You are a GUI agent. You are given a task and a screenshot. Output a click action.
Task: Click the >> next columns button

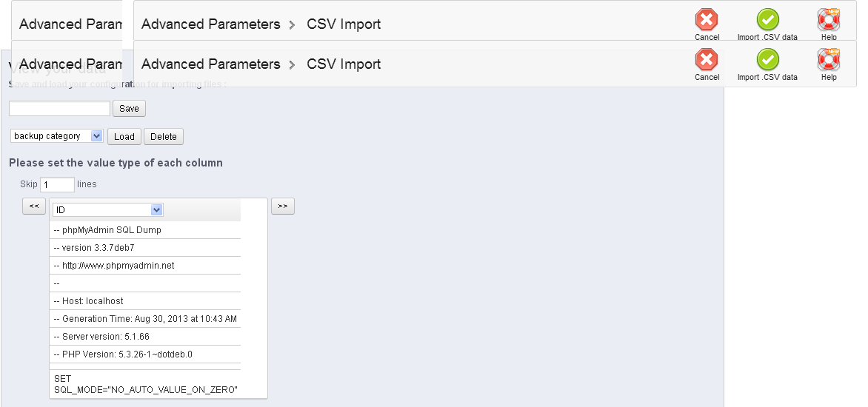282,206
